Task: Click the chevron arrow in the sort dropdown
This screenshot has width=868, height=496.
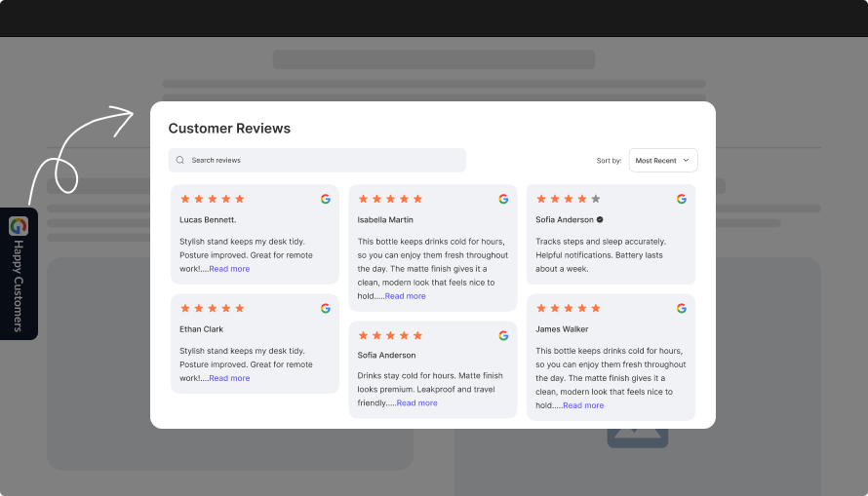Action: coord(686,160)
